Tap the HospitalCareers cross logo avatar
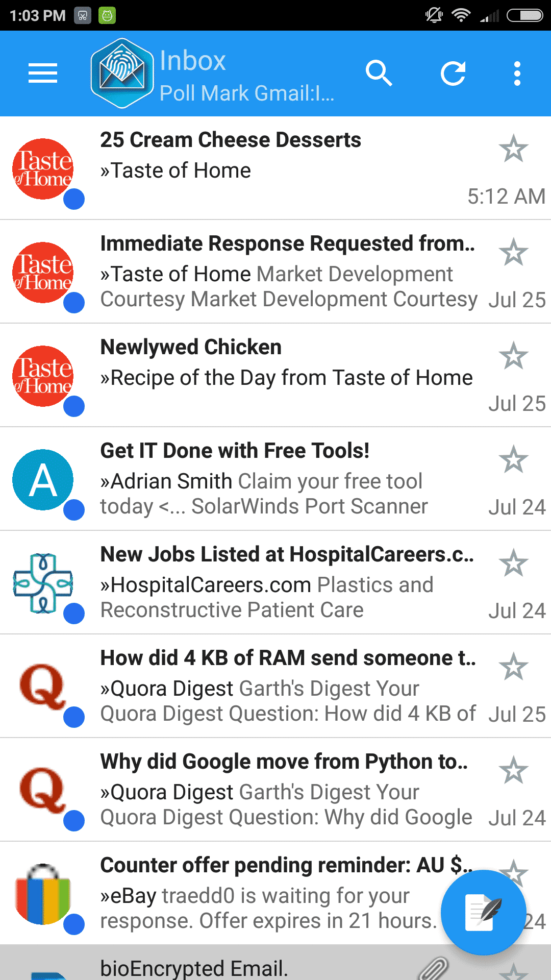Image resolution: width=551 pixels, height=980 pixels. coord(43,583)
